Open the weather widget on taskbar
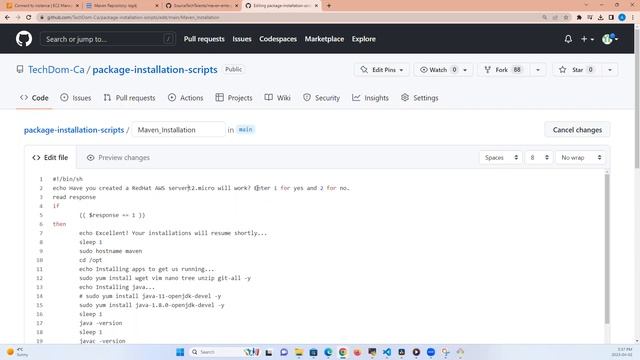 coord(17,352)
